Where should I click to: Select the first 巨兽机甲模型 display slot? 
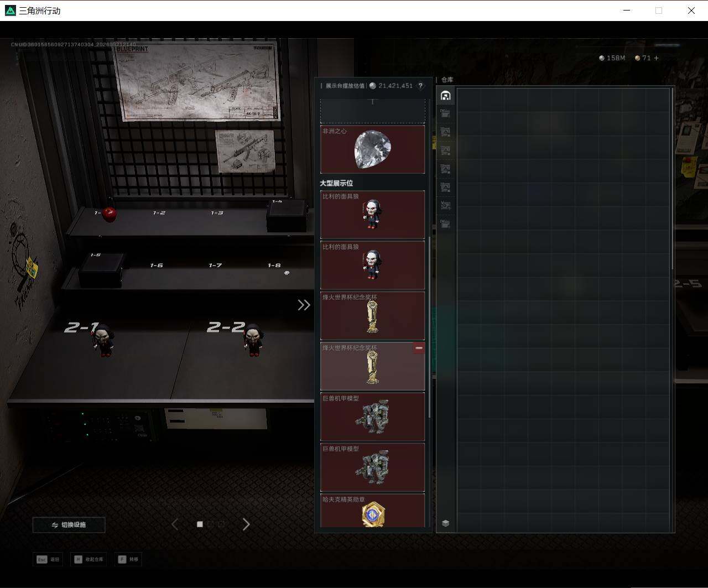372,417
